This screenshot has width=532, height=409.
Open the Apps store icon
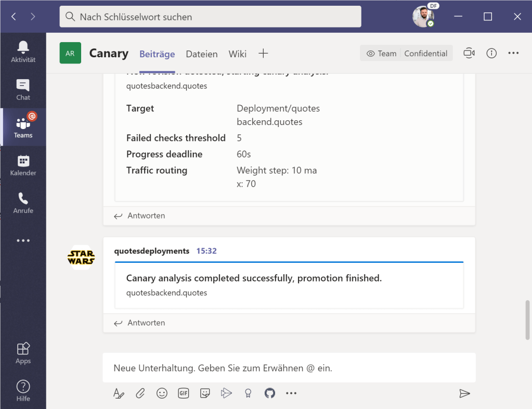[23, 353]
